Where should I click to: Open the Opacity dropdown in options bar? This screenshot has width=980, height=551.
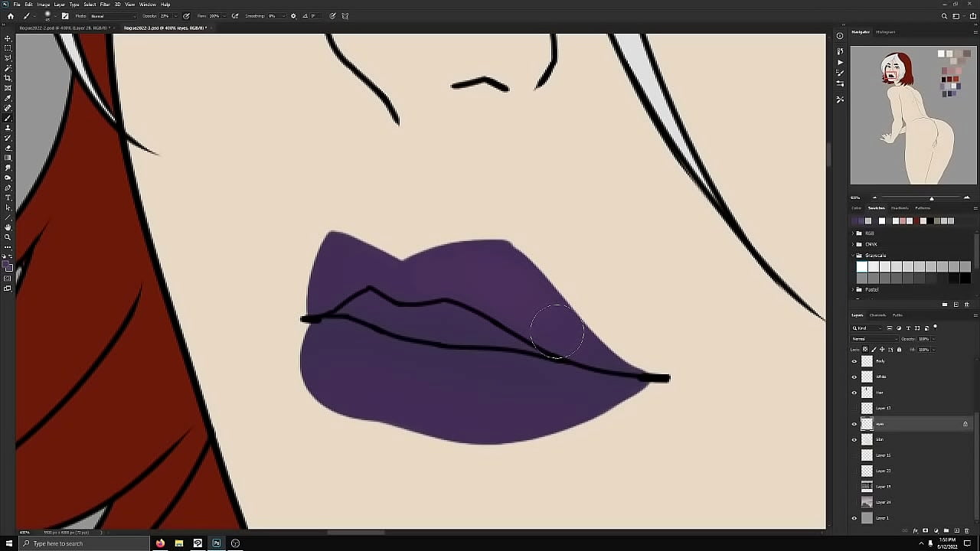coord(176,15)
